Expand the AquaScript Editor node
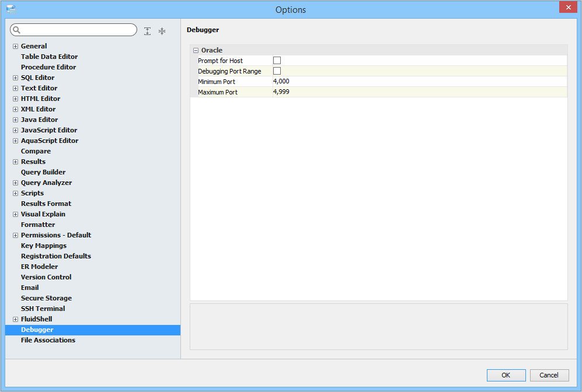 click(x=15, y=141)
